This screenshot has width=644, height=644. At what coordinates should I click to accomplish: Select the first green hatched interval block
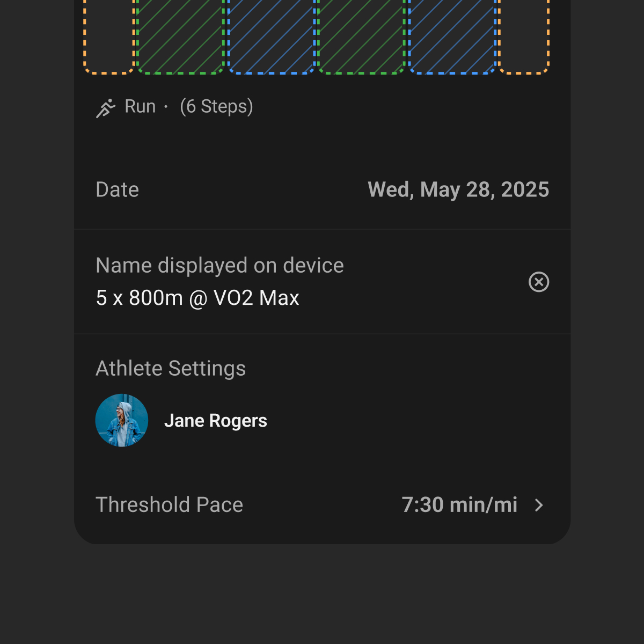180,36
